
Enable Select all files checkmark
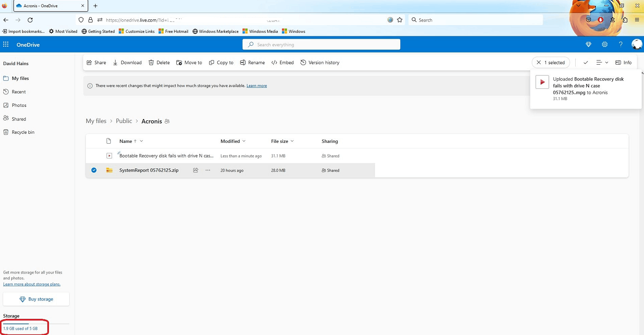point(586,62)
